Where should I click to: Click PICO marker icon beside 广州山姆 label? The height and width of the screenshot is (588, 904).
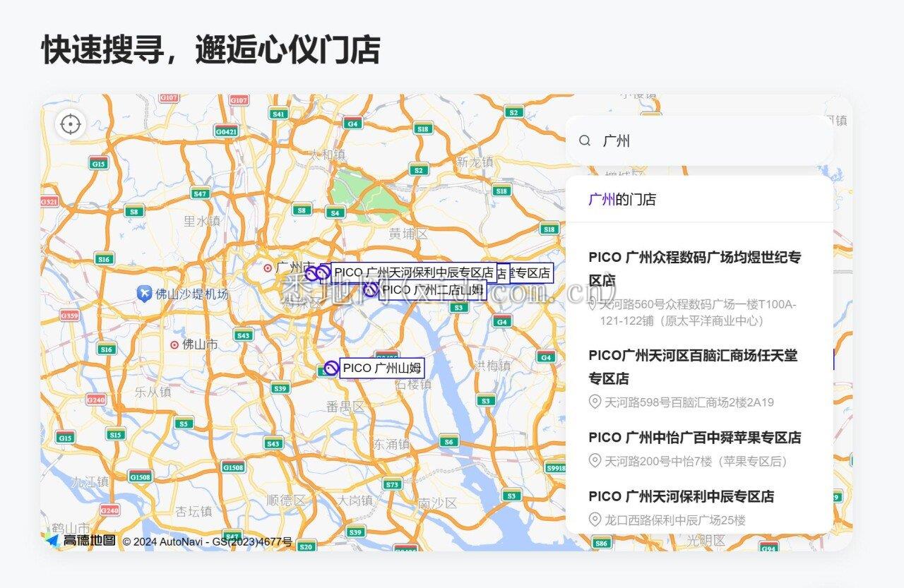[x=331, y=368]
